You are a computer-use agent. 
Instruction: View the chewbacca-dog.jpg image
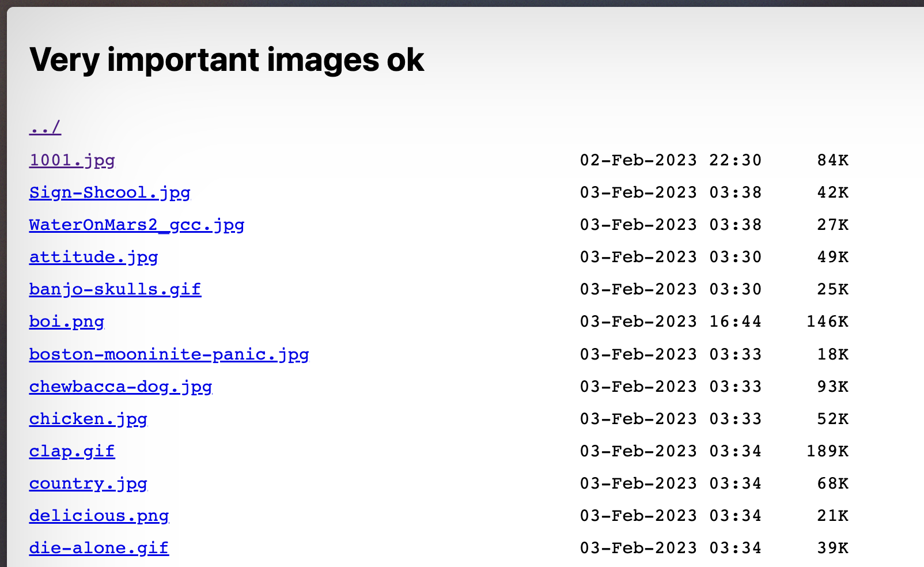(x=120, y=386)
